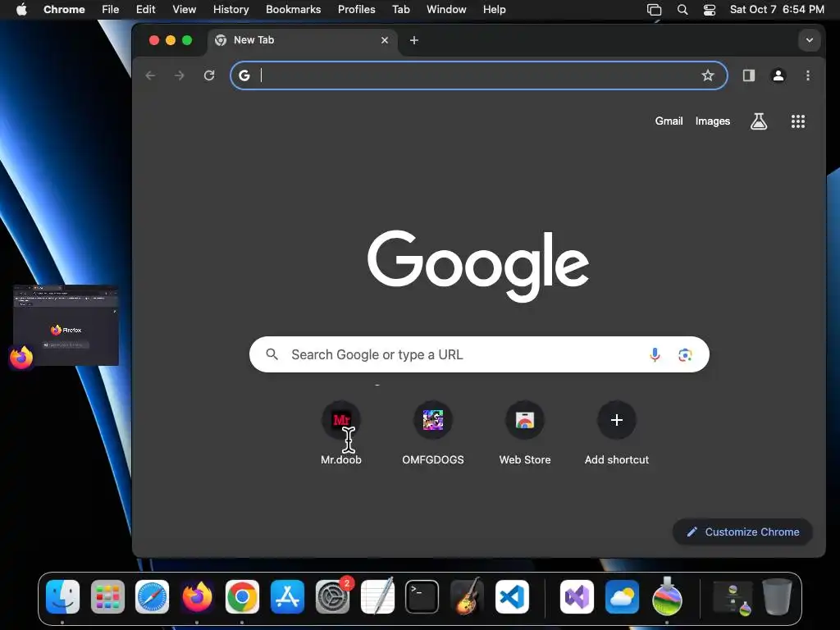
Task: Click the back navigation arrow
Action: [x=151, y=75]
